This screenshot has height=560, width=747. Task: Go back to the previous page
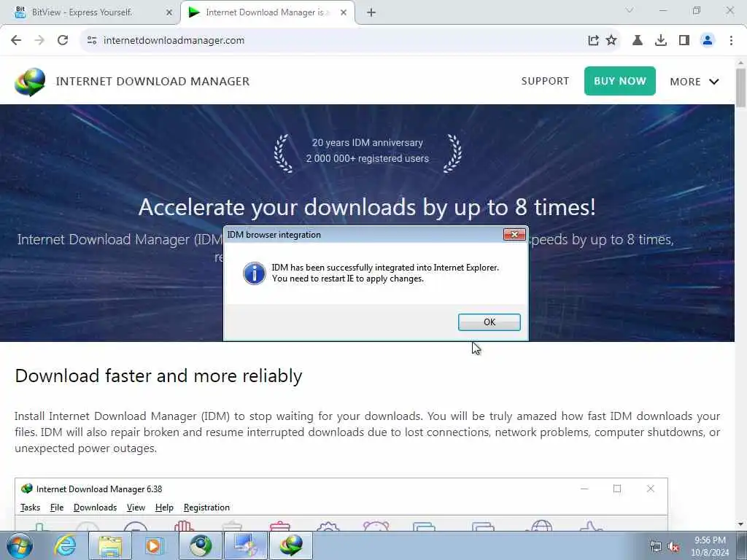coord(16,41)
